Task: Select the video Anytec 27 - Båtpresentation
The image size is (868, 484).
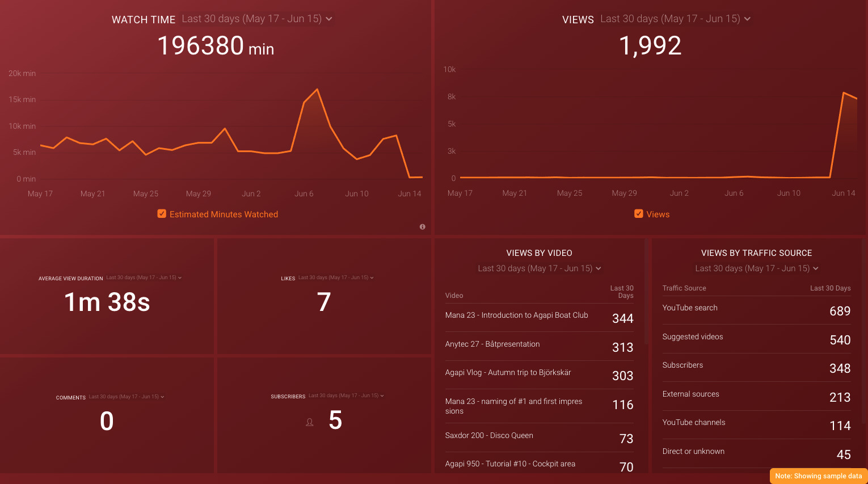Action: click(492, 344)
